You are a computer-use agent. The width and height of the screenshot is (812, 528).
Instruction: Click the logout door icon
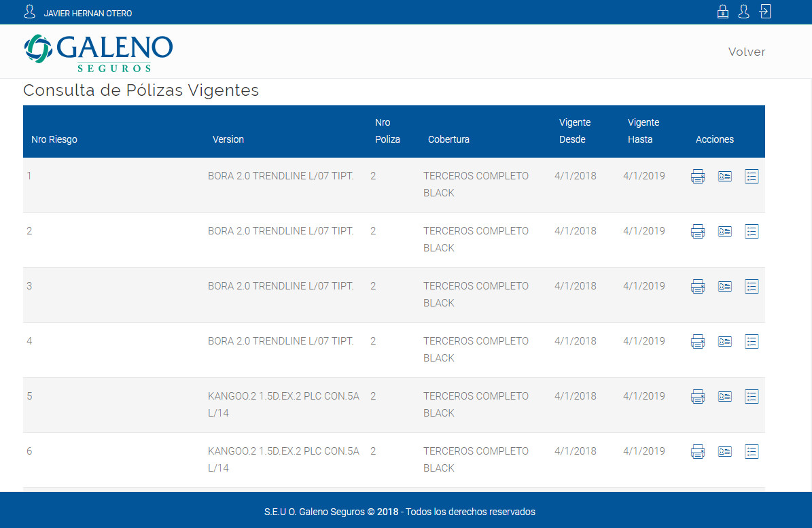click(765, 12)
